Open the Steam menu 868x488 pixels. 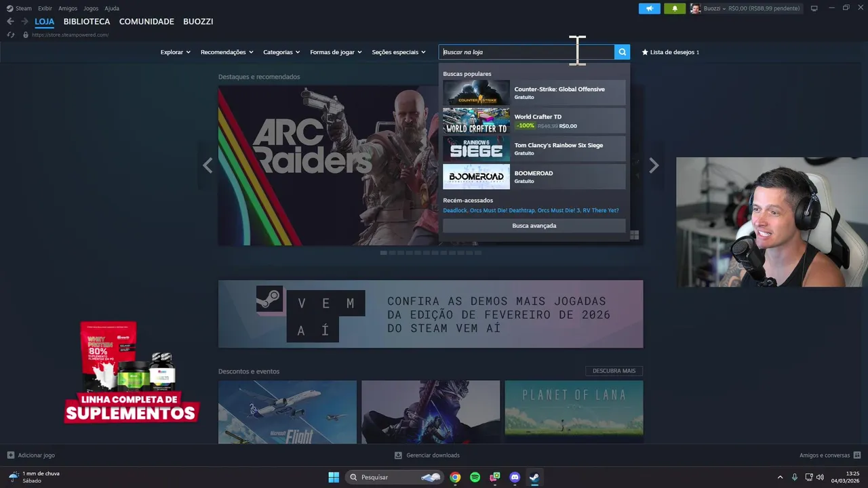(24, 8)
